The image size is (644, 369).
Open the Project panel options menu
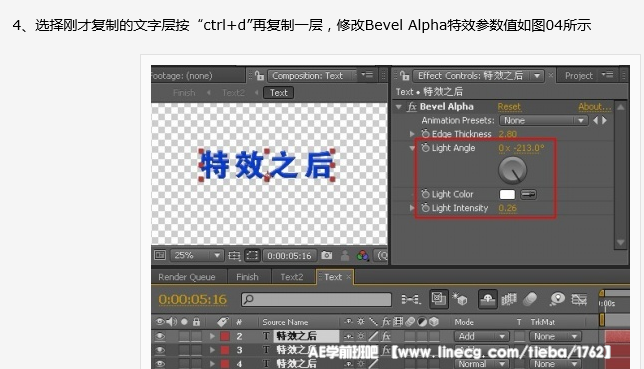click(607, 75)
